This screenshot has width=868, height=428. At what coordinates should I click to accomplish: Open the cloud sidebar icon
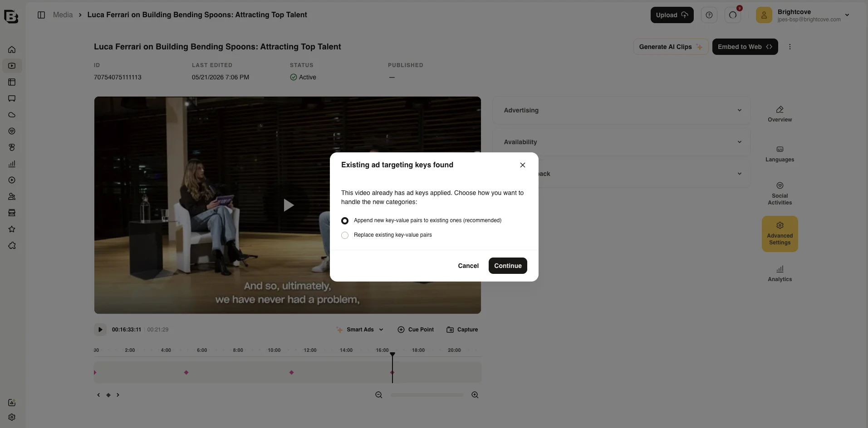pos(12,115)
